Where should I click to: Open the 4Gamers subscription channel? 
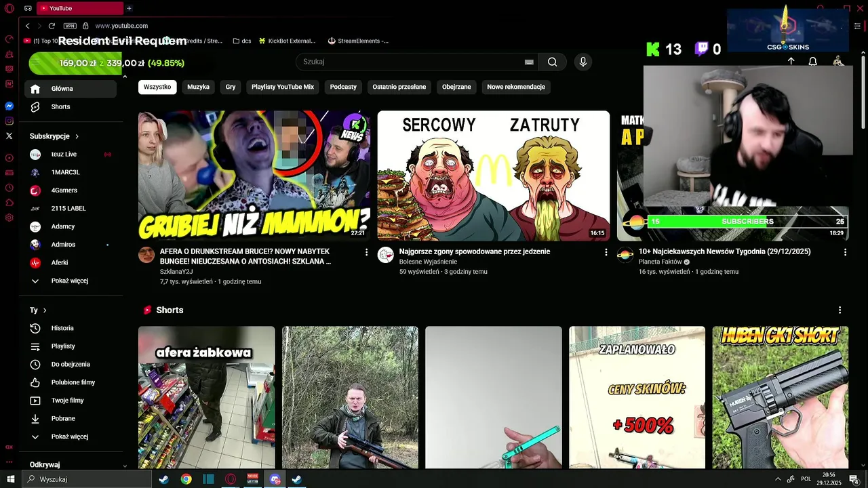coord(71,190)
